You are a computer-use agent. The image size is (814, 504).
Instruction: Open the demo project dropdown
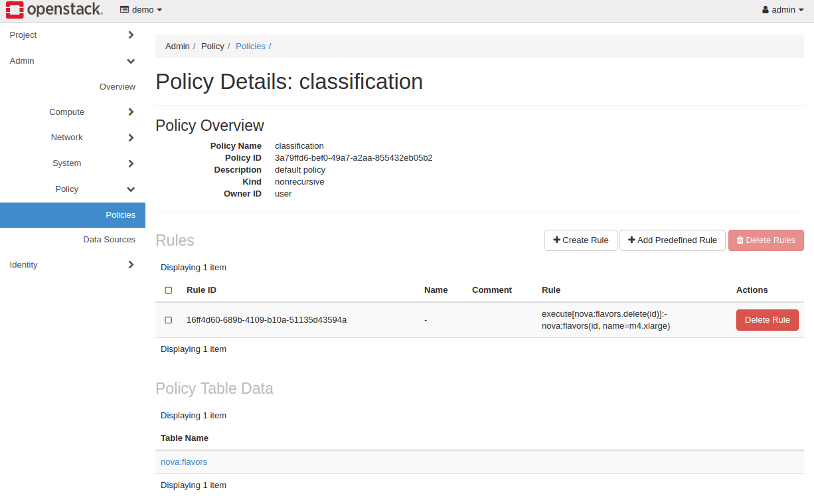point(141,10)
